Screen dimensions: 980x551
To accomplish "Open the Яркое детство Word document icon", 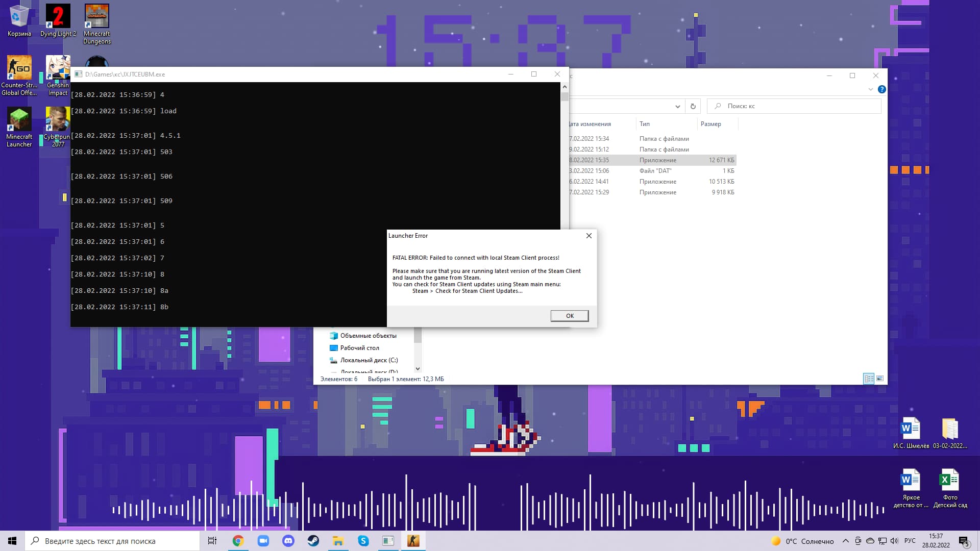I will (x=911, y=488).
